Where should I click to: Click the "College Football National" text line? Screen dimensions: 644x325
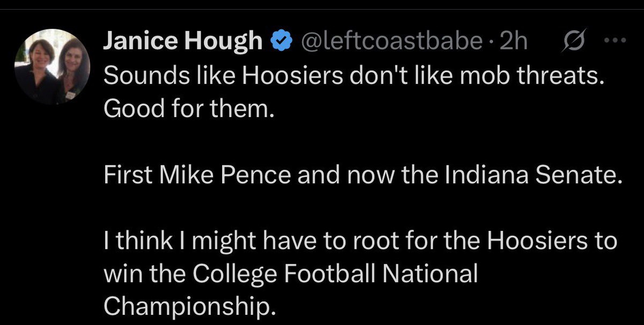click(290, 275)
